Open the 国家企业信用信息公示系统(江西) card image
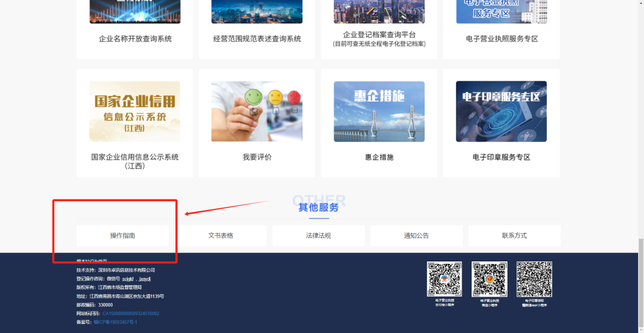Image resolution: width=644 pixels, height=333 pixels. click(135, 112)
